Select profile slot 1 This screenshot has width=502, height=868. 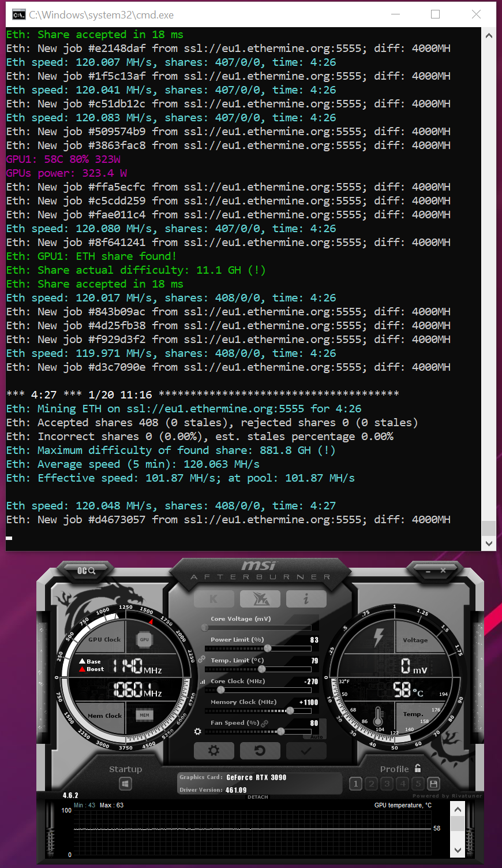point(356,784)
